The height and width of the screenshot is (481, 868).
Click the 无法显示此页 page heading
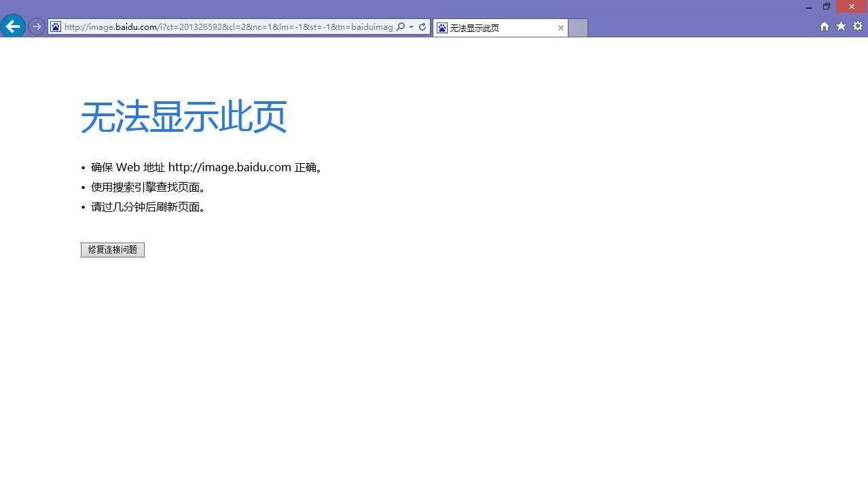click(x=183, y=116)
